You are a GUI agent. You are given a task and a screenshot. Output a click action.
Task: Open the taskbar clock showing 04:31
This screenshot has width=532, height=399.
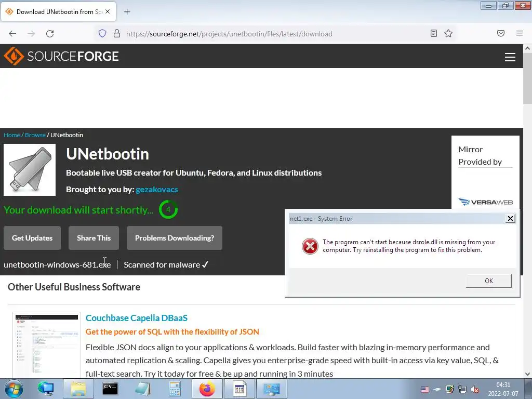click(x=503, y=389)
